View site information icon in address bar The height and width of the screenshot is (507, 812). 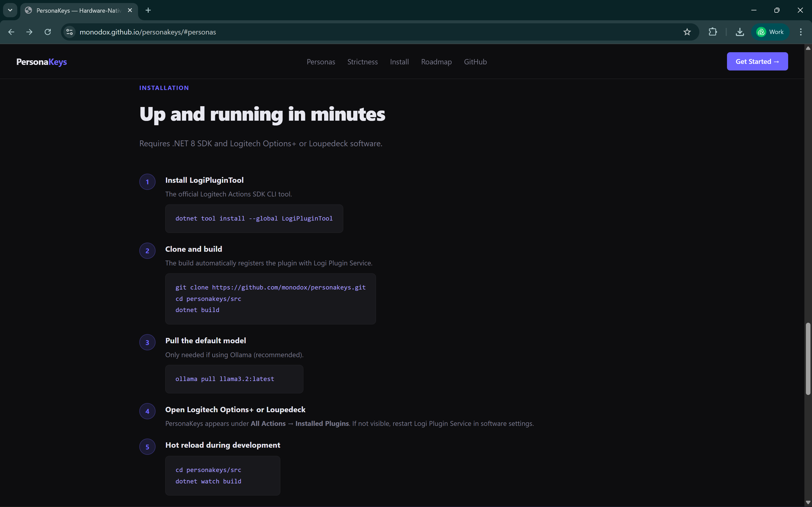(x=70, y=32)
